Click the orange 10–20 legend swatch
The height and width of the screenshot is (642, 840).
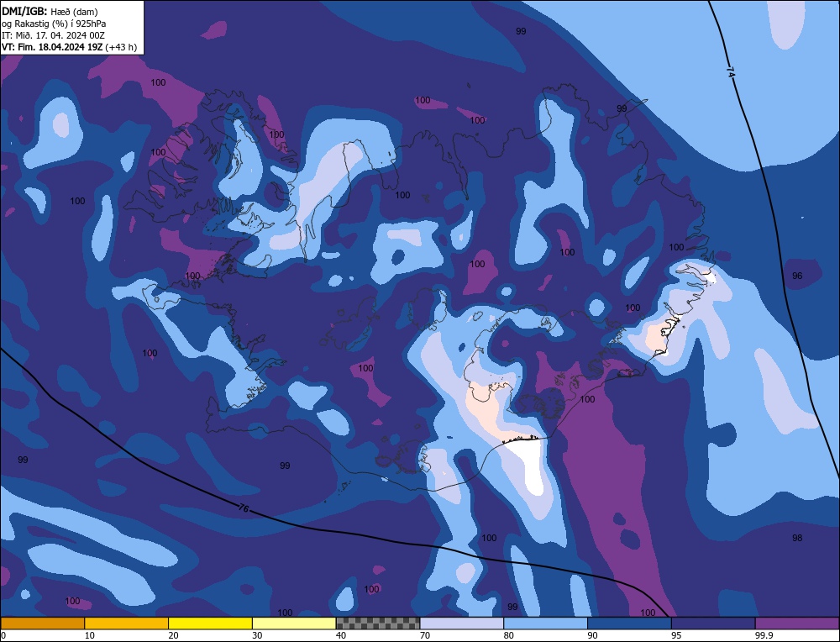pyautogui.click(x=127, y=624)
